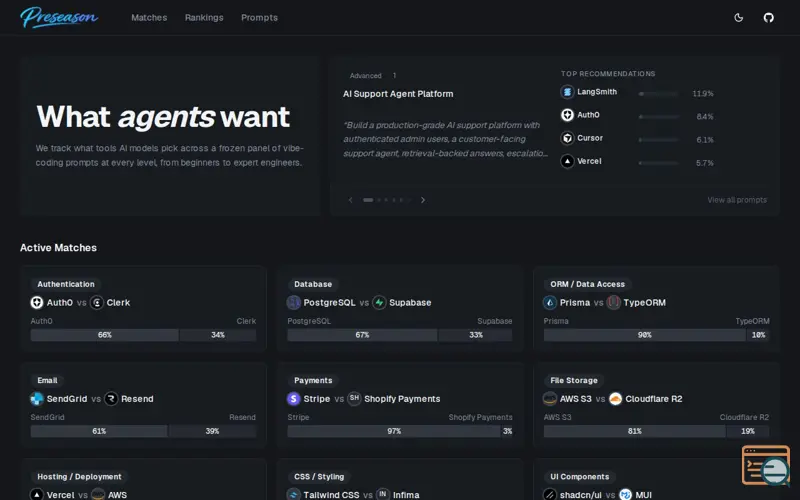800x500 pixels.
Task: Click the LangSmith recommendation icon
Action: (x=567, y=92)
